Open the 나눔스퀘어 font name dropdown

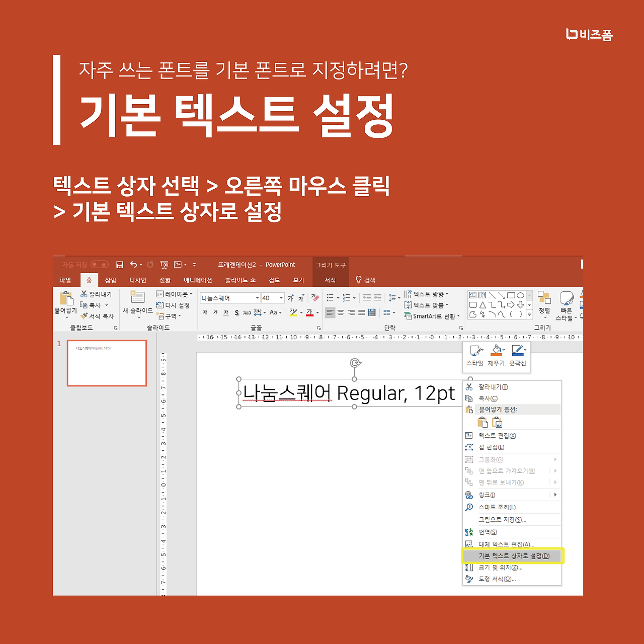(257, 298)
